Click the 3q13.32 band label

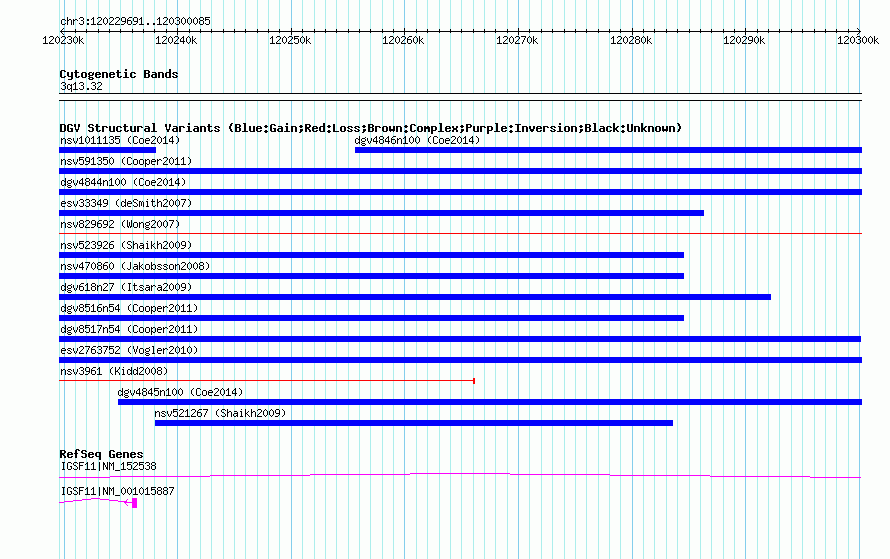(81, 86)
